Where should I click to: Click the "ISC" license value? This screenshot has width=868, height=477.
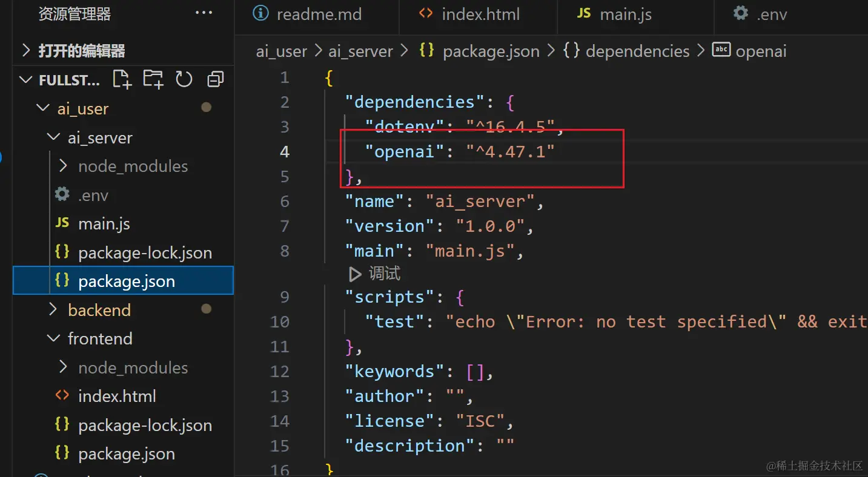pyautogui.click(x=480, y=421)
